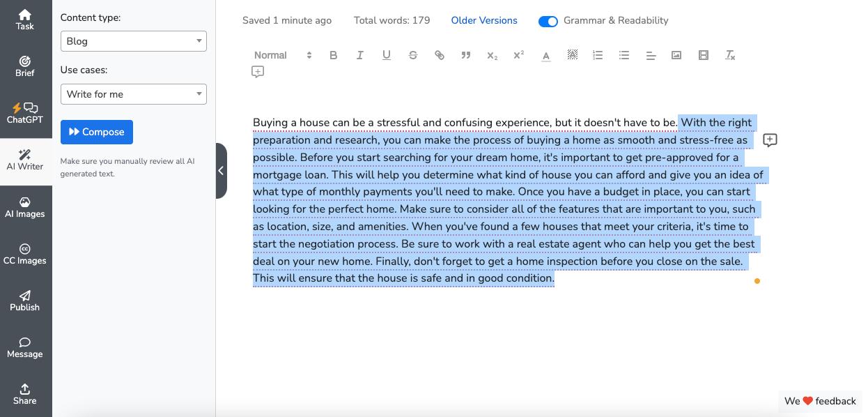Open the text alignment options

tap(651, 55)
